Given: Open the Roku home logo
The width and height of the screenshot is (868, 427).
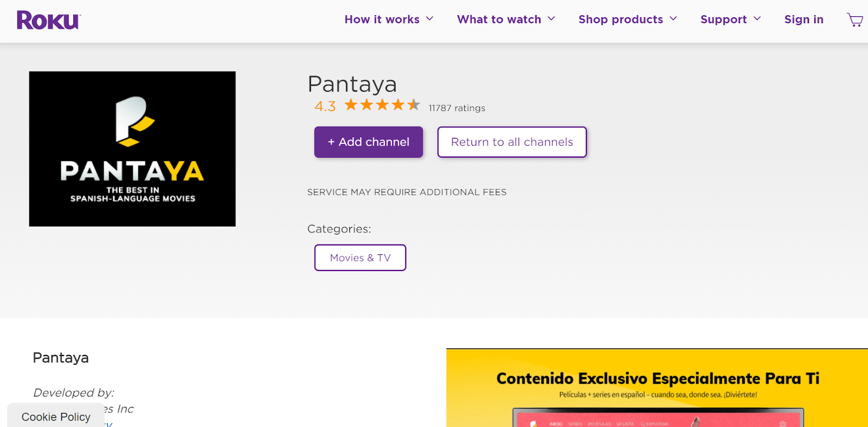Looking at the screenshot, I should [49, 20].
